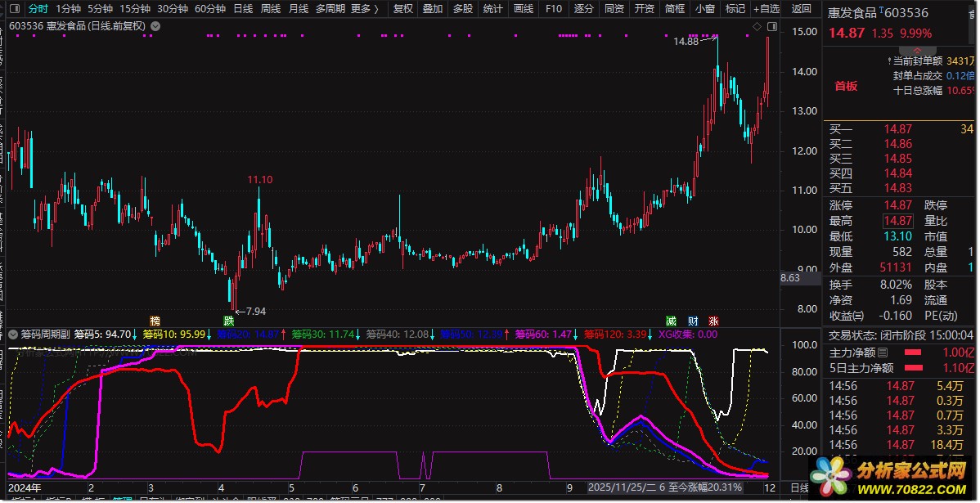Viewport: 980px width, 503px height.
Task: Activate the 画线 drawing tool
Action: (523, 9)
